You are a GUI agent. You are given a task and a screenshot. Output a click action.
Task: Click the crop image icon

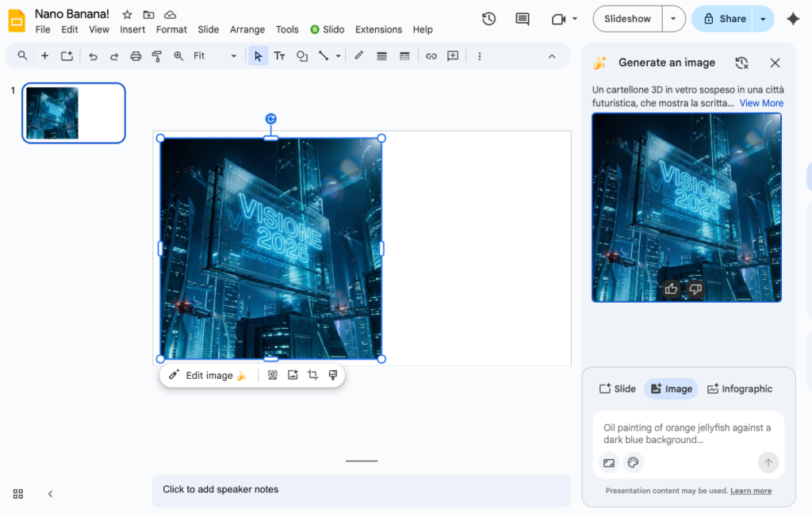(x=312, y=375)
